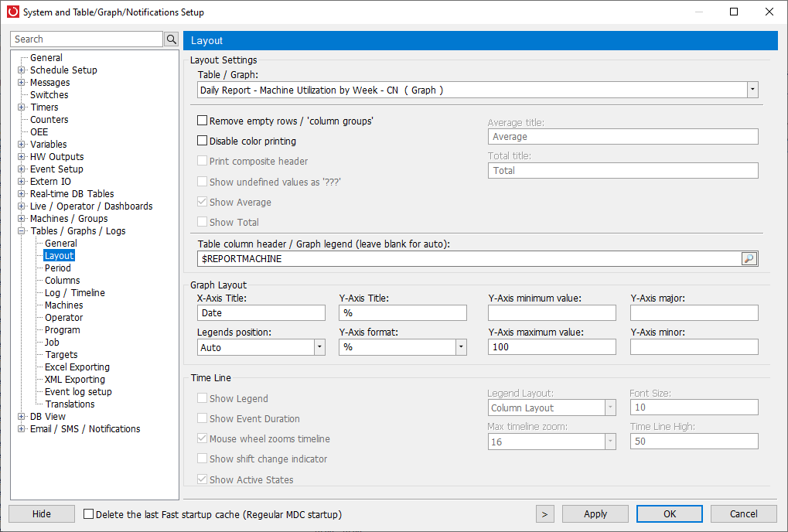Viewport: 788px width, 532px height.
Task: Expand Email / SMS / Notifications node
Action: click(21, 429)
